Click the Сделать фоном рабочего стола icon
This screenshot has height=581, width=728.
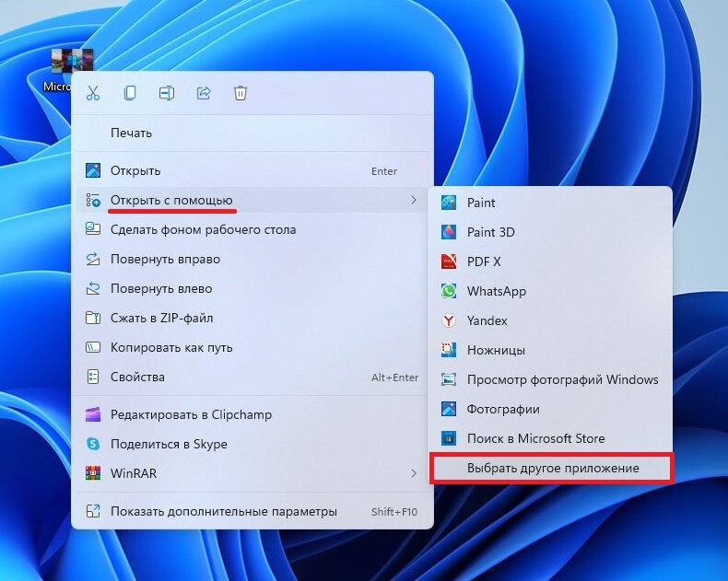93,229
